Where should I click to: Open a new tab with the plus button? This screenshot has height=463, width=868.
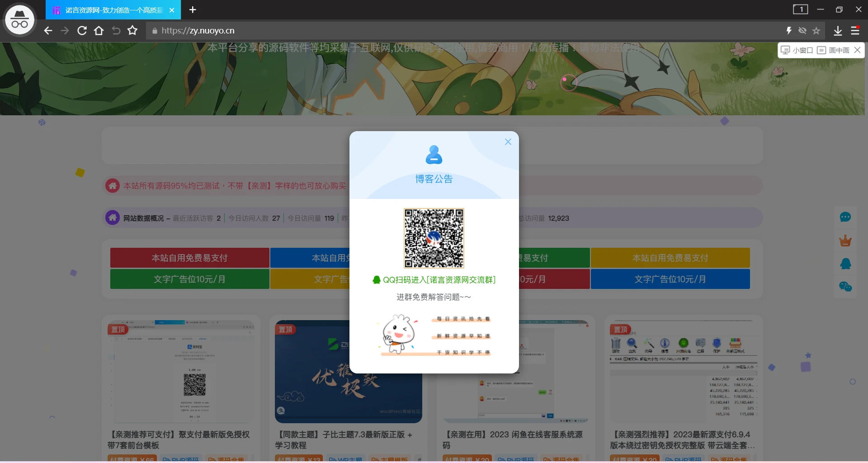click(x=193, y=9)
